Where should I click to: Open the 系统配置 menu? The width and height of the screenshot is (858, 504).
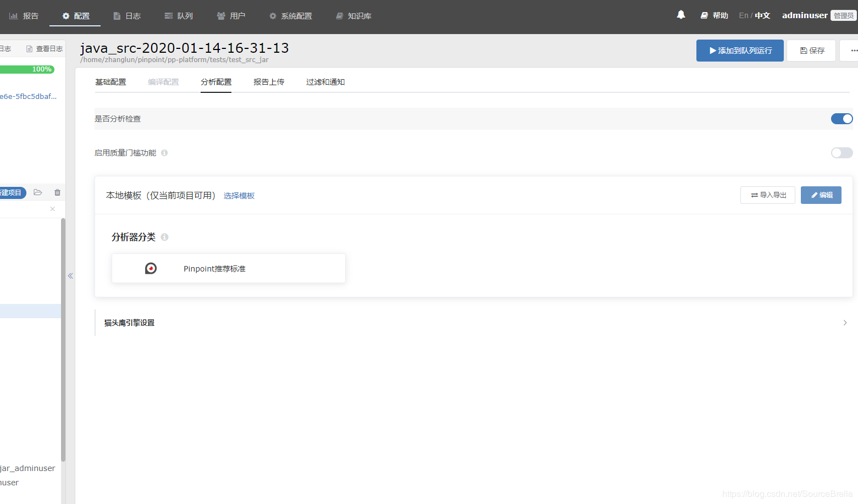click(290, 16)
